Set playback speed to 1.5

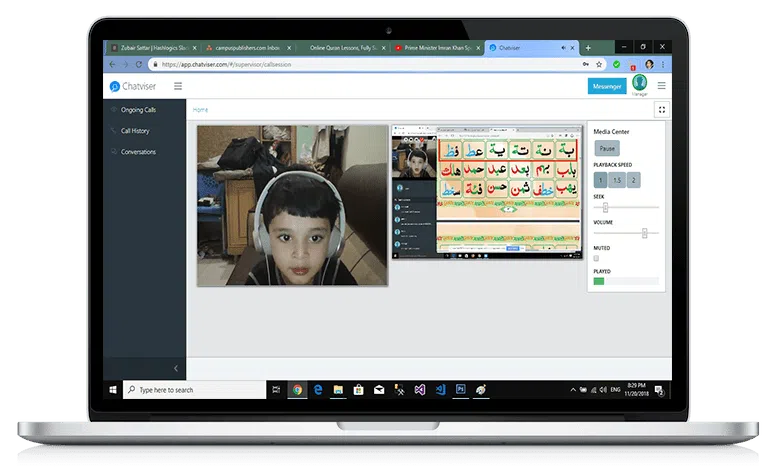tap(617, 180)
